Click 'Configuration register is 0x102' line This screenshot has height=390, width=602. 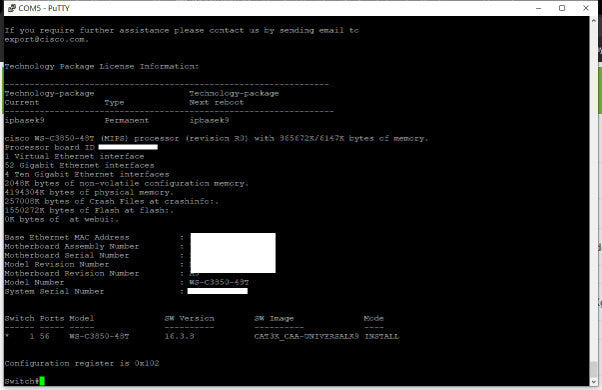[x=82, y=363]
